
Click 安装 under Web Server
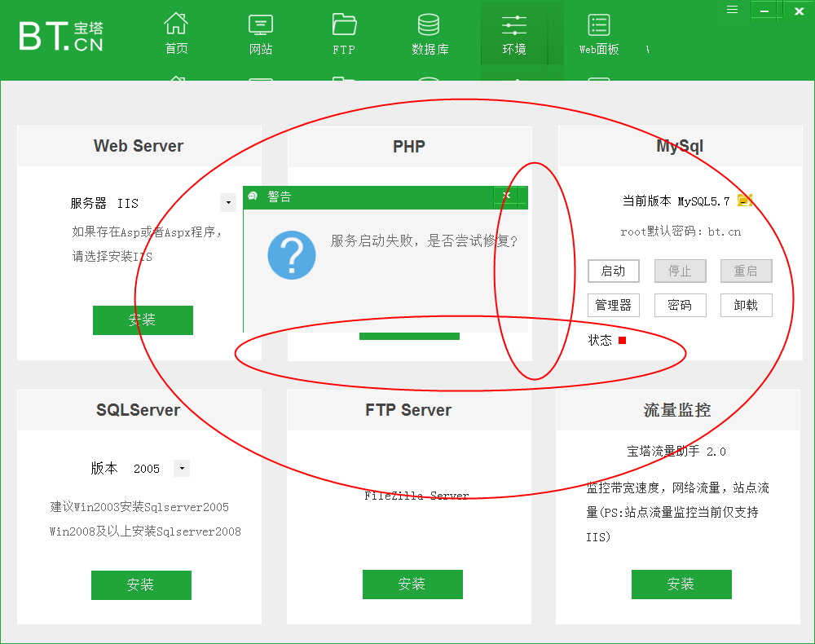(143, 320)
